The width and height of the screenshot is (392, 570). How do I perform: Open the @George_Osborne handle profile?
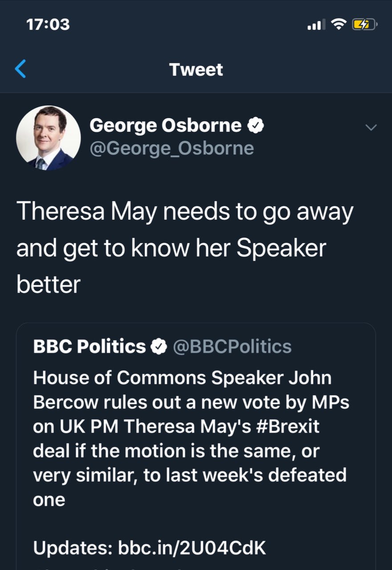pos(172,148)
